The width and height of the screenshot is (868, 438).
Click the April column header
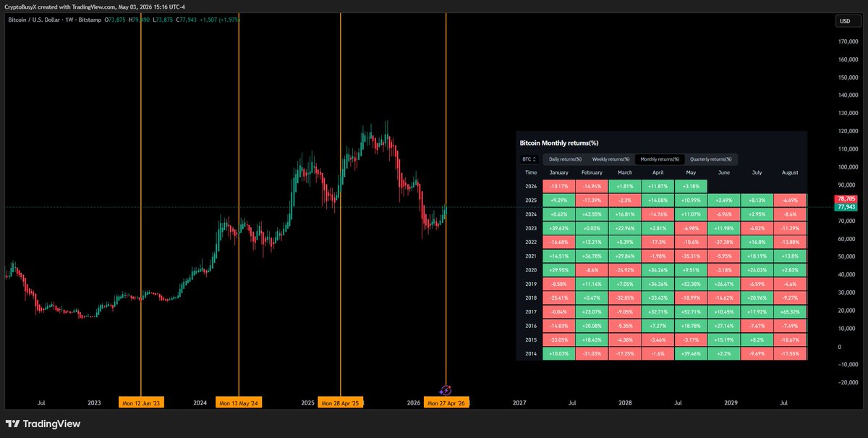[658, 173]
